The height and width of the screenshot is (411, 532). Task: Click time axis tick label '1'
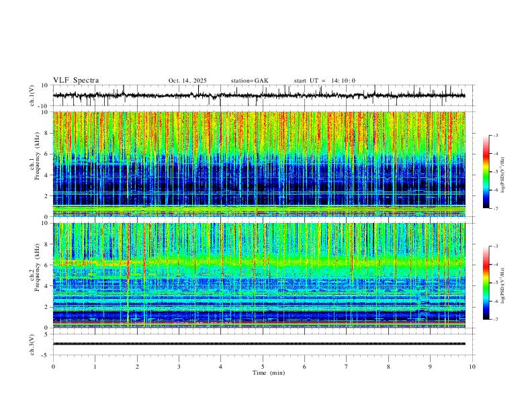point(95,367)
